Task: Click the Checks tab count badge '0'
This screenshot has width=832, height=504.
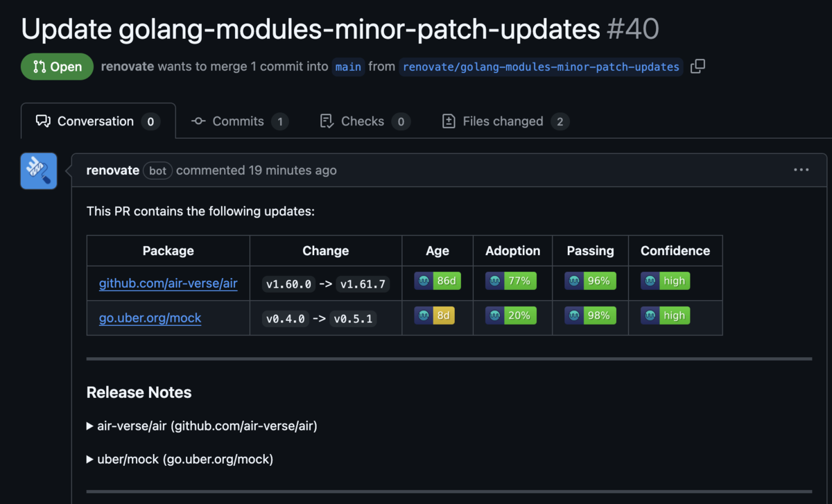Action: (401, 122)
